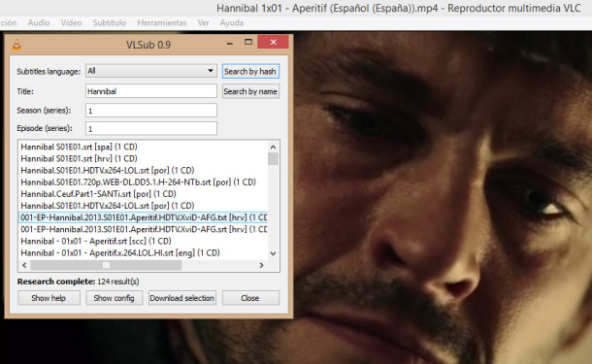Click horizontal scrollbar right arrow
Viewport: 592px width, 364px height.
(x=261, y=265)
